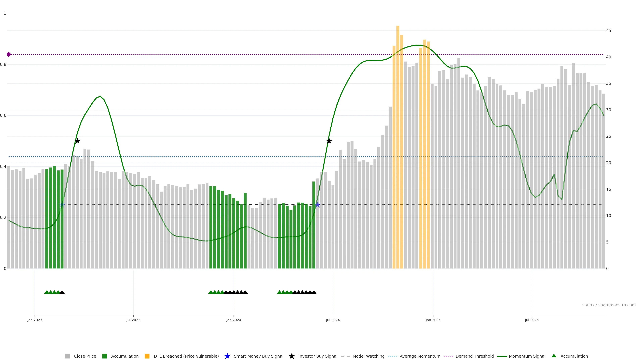Click the black star marker in early 2023
The width and height of the screenshot is (644, 362).
(77, 141)
